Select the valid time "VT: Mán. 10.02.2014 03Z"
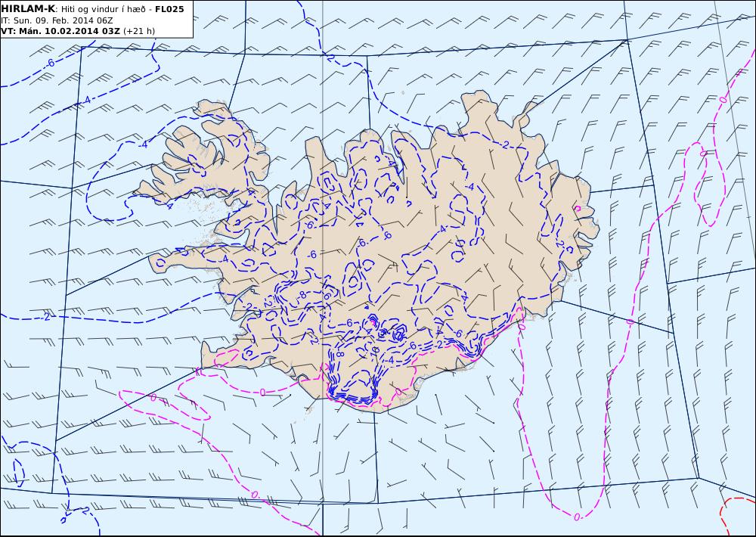Viewport: 756px width, 537px height. click(60, 31)
